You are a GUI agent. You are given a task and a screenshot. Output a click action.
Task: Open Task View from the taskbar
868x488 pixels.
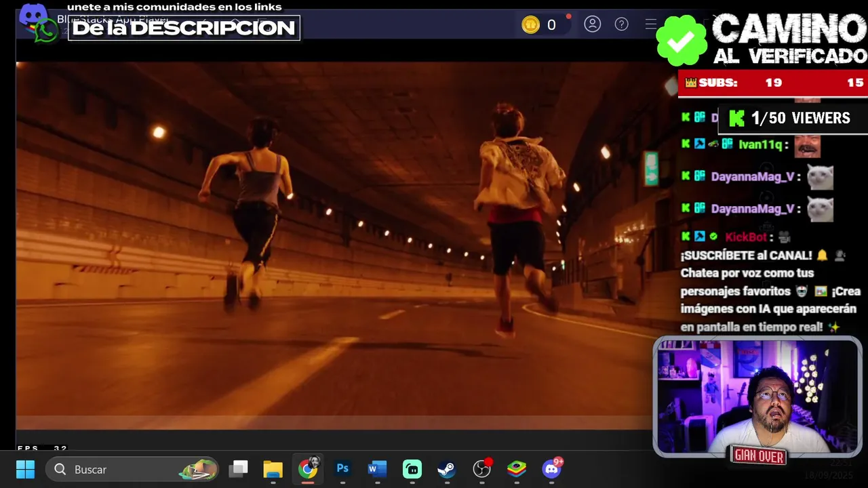tap(238, 469)
